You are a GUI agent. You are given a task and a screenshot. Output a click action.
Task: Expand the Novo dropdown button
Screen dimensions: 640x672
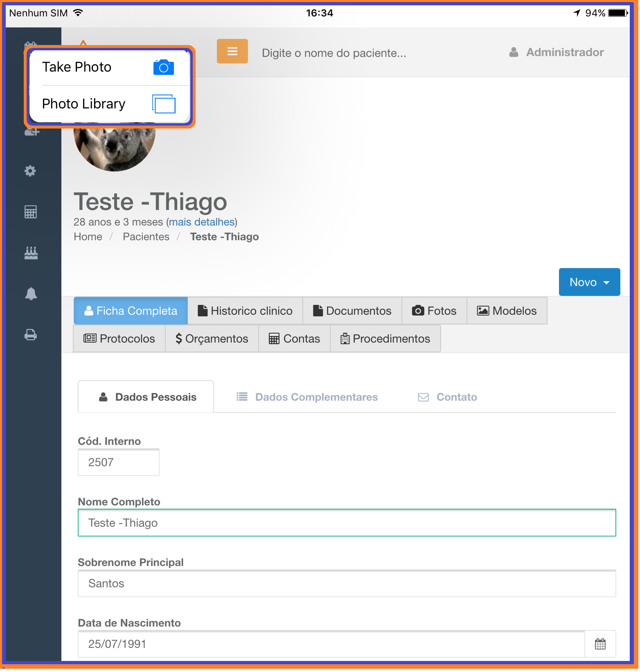click(589, 282)
